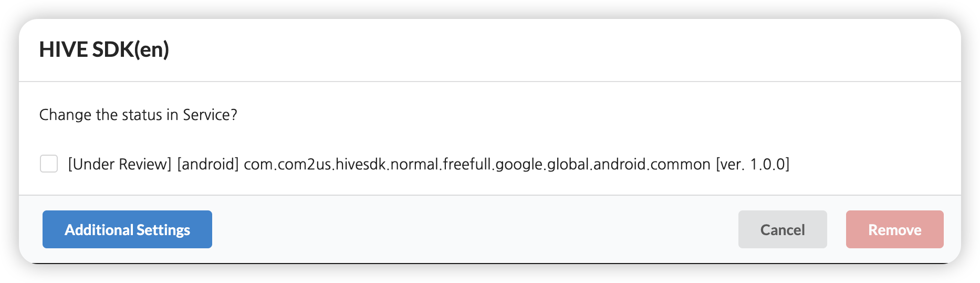The height and width of the screenshot is (283, 980).
Task: Select the com.com2us.hivesdk app entry checkbox
Action: [49, 164]
